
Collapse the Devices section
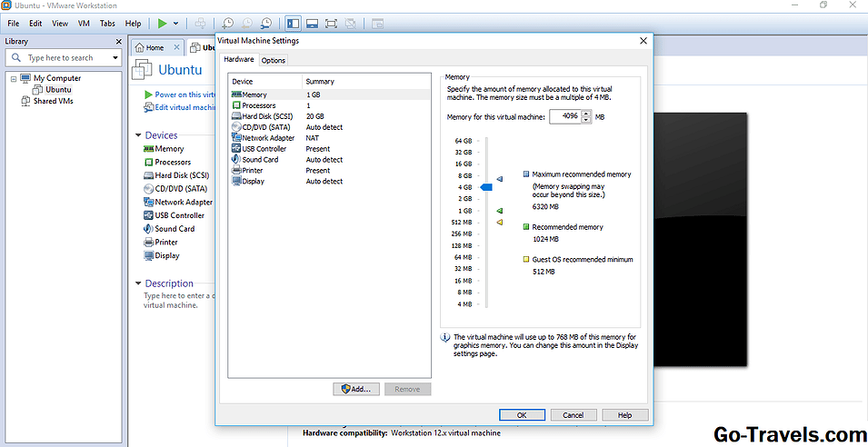pos(137,135)
